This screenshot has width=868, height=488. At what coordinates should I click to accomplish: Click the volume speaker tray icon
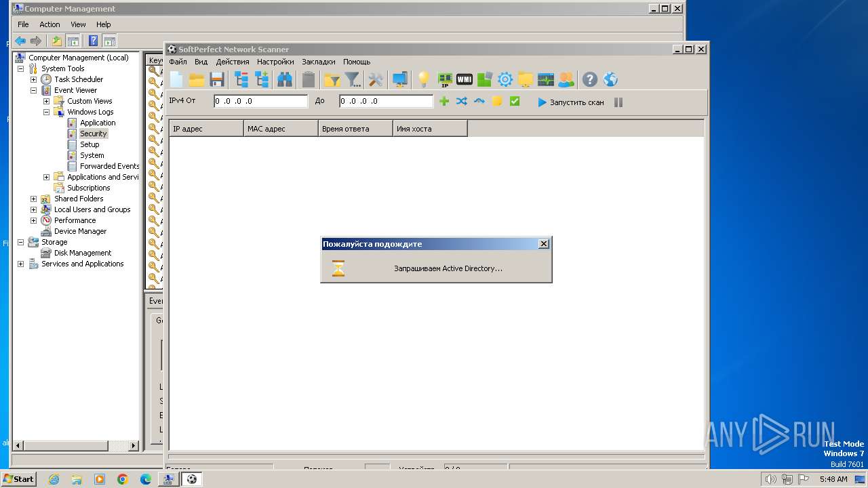[770, 479]
